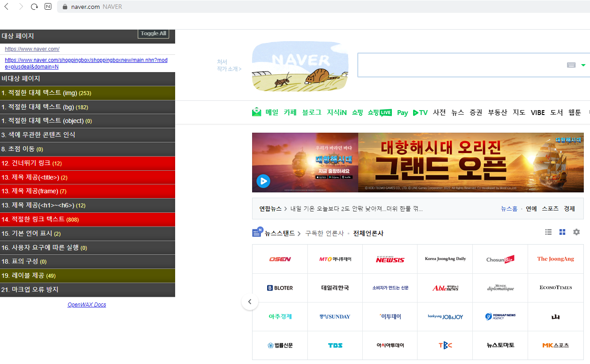Expand the 레이블 제공 section
The image size is (590, 364).
(x=88, y=276)
